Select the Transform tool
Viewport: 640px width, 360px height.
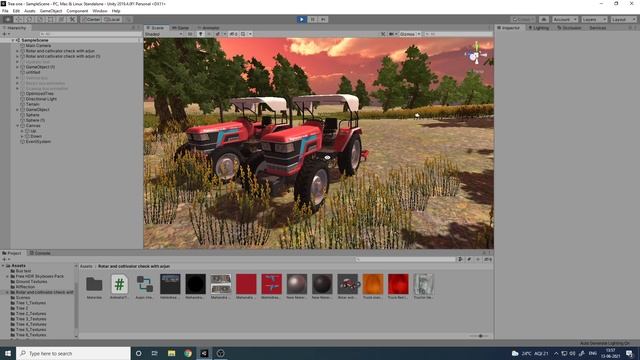(61, 19)
